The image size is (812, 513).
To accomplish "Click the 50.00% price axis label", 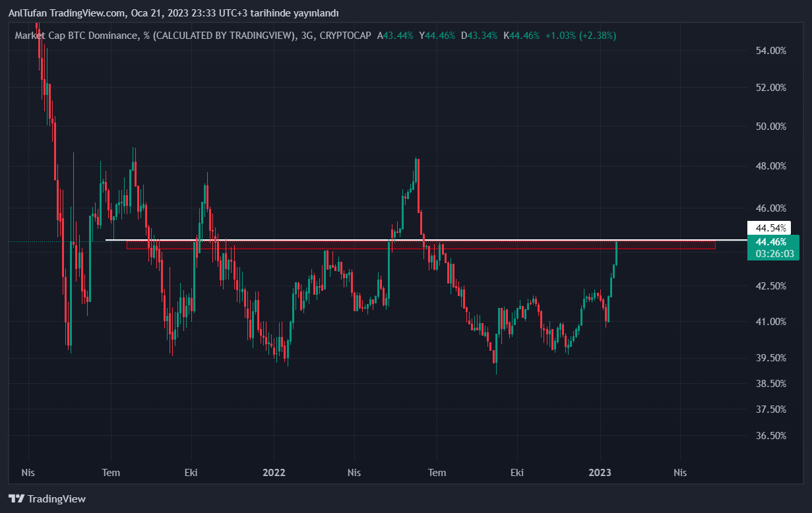I will 769,126.
